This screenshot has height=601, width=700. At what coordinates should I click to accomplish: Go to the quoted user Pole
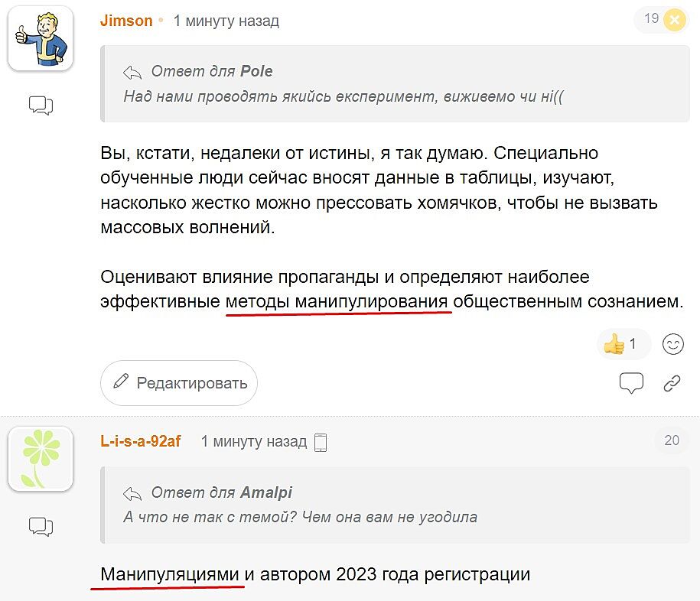tap(256, 71)
